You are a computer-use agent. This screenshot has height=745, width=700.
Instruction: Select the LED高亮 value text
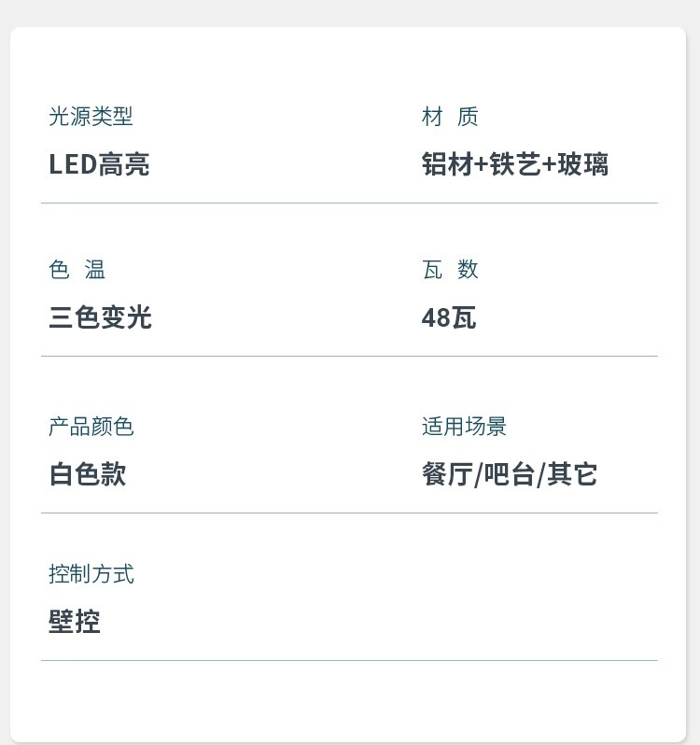99,164
